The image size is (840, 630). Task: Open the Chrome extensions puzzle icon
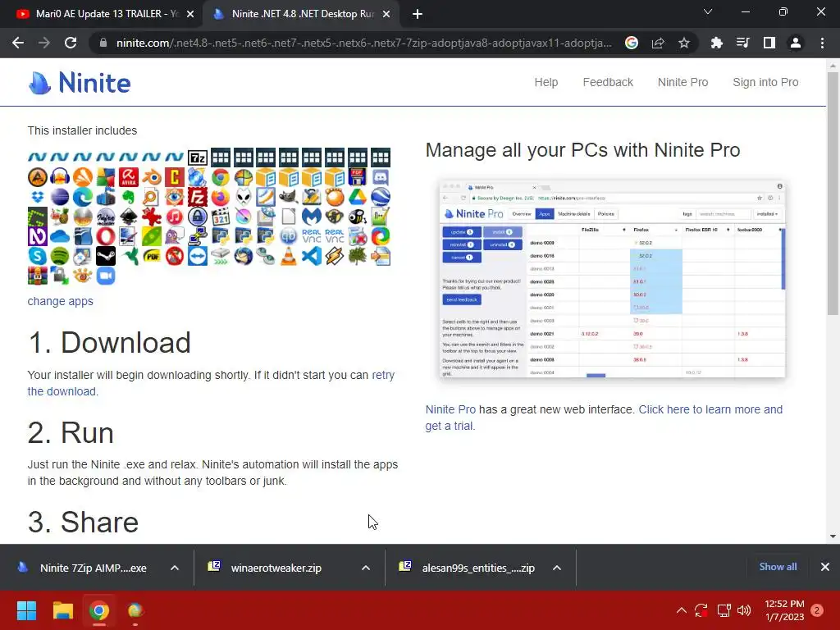point(716,43)
